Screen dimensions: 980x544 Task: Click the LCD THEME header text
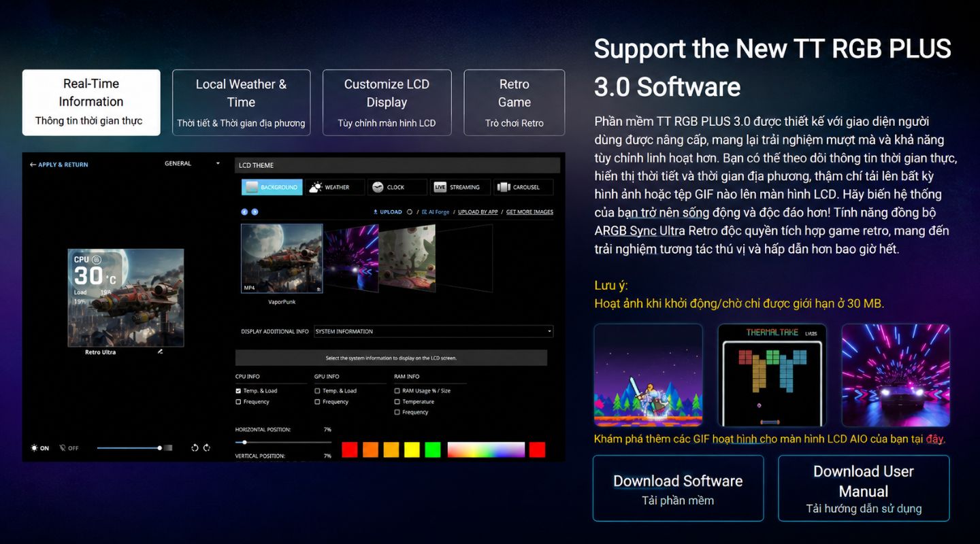click(x=257, y=165)
